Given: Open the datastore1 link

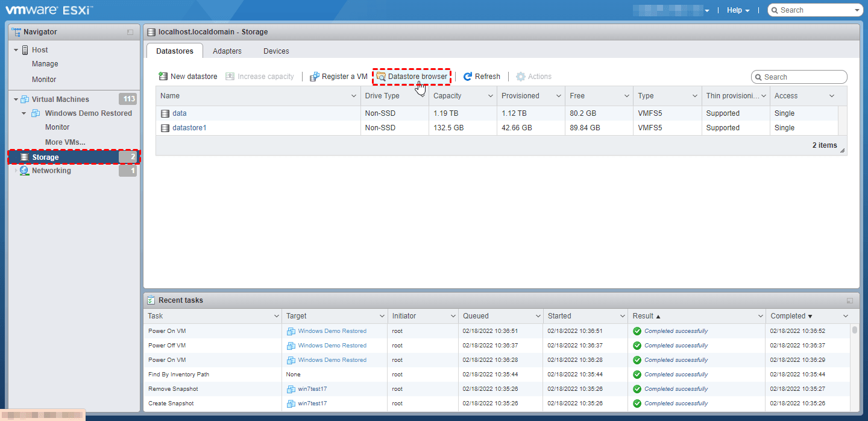Looking at the screenshot, I should point(189,128).
